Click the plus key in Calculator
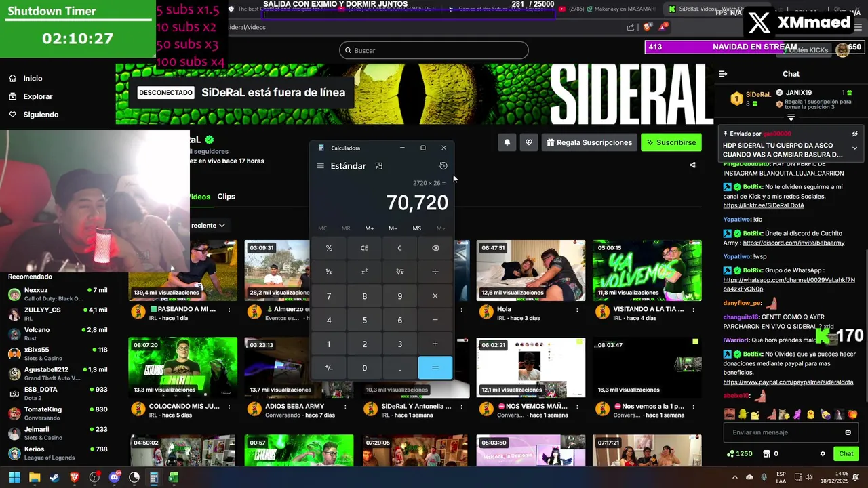The image size is (868, 488). (435, 344)
